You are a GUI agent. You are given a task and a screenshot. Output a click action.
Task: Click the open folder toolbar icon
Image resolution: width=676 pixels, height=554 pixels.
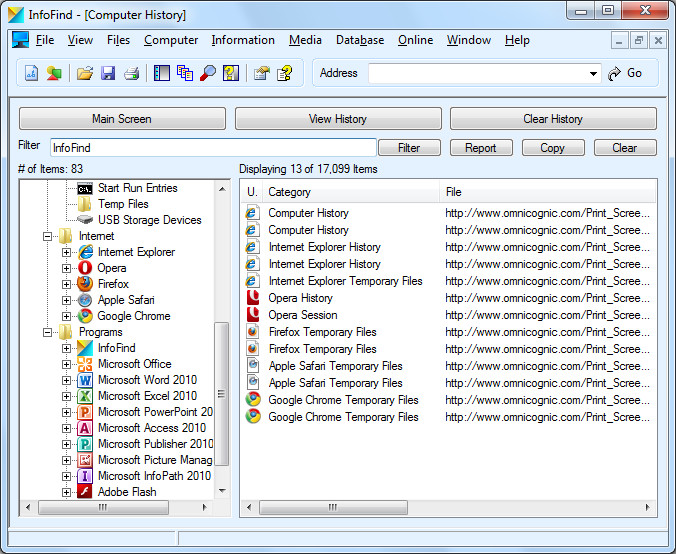(x=85, y=73)
